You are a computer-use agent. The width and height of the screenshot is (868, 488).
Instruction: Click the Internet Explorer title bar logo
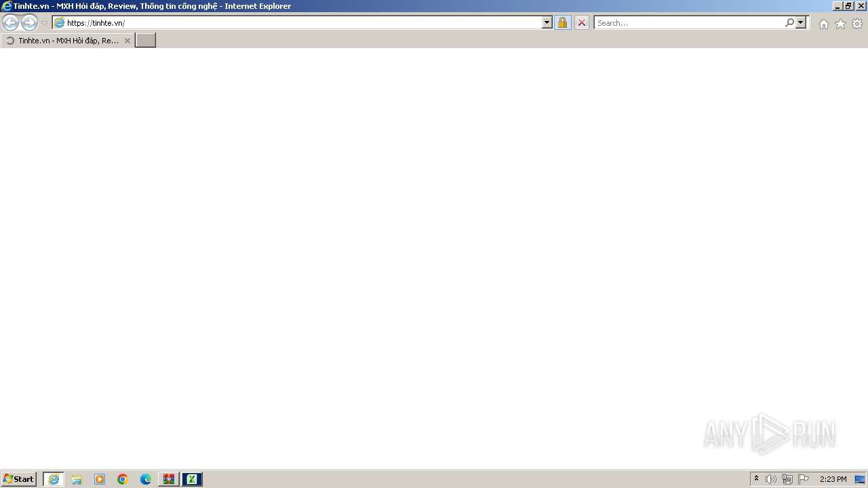point(6,6)
